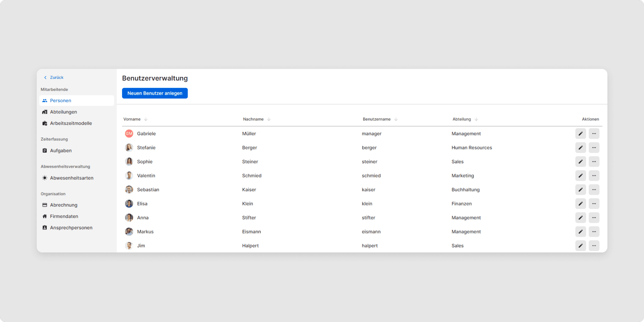Click the Buchhaltung department cell
Viewport: 644px width, 322px height.
(466, 190)
